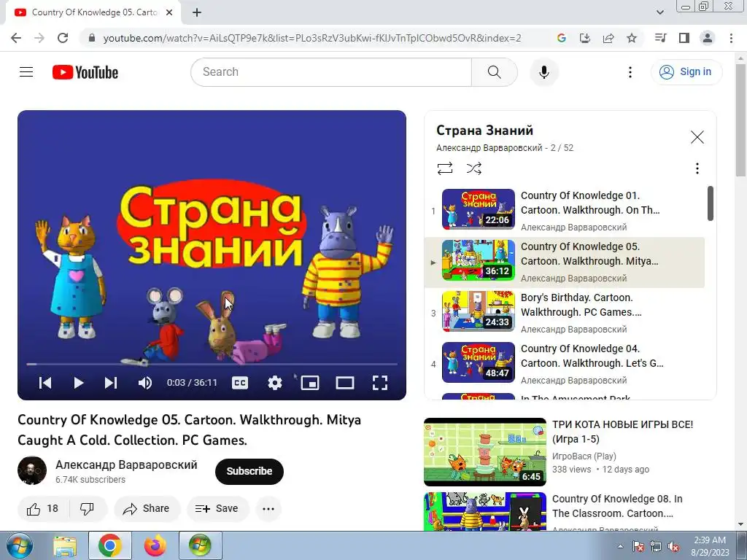Open the playlist three-dot options menu
This screenshot has width=747, height=560.
pyautogui.click(x=697, y=168)
